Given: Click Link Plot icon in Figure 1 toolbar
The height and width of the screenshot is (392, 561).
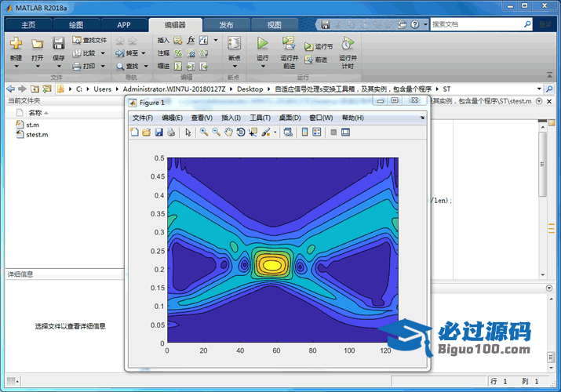Looking at the screenshot, I should [288, 132].
